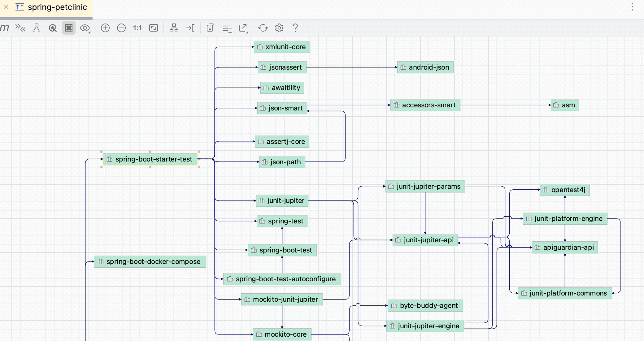Fit diagram content to the window
644x341 pixels.
(x=154, y=28)
